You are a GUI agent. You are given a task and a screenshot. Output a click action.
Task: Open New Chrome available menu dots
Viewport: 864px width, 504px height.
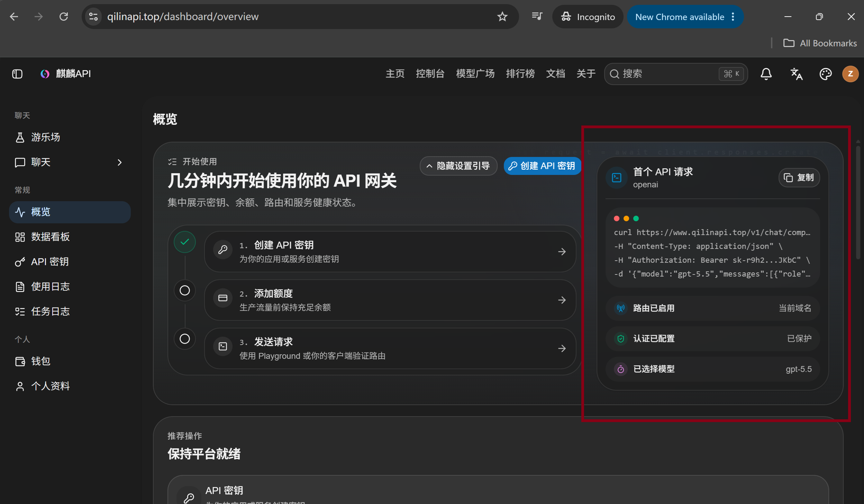pyautogui.click(x=733, y=17)
